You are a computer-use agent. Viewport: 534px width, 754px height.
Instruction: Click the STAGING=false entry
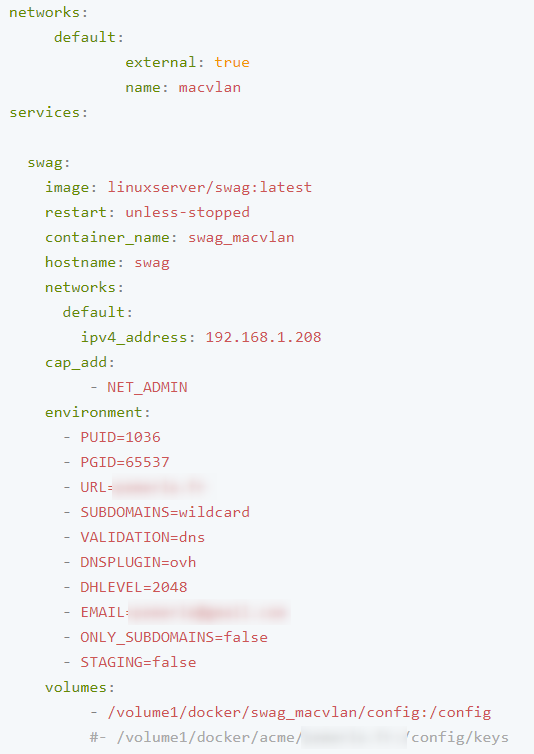(138, 663)
